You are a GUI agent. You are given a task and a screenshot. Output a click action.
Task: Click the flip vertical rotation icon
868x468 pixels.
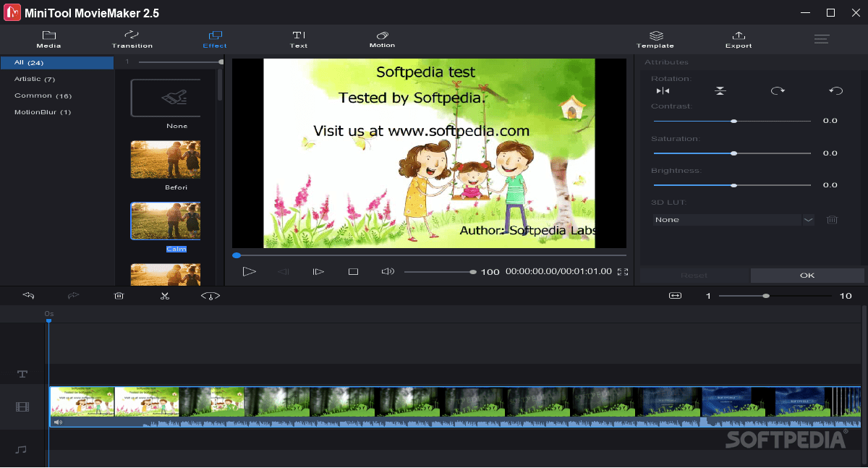[x=720, y=91]
